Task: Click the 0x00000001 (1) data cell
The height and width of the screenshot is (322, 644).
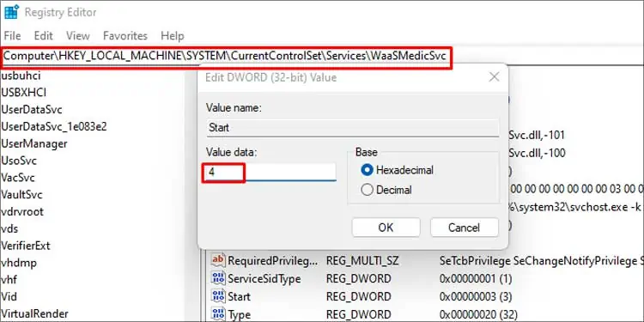Action: point(476,278)
